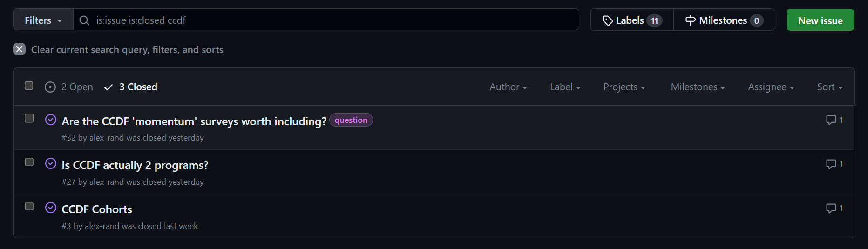Click the clear search query X icon
Image resolution: width=868 pixels, height=249 pixels.
[19, 49]
